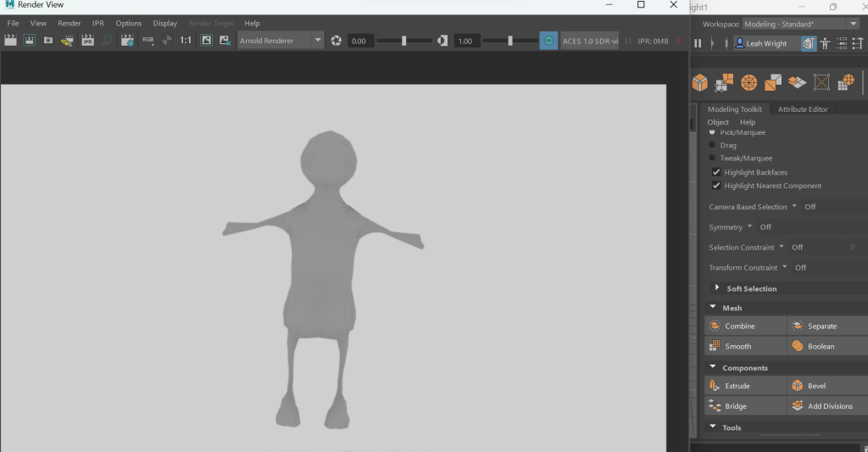Click the Boolean button
Image resolution: width=868 pixels, height=452 pixels.
(827, 346)
